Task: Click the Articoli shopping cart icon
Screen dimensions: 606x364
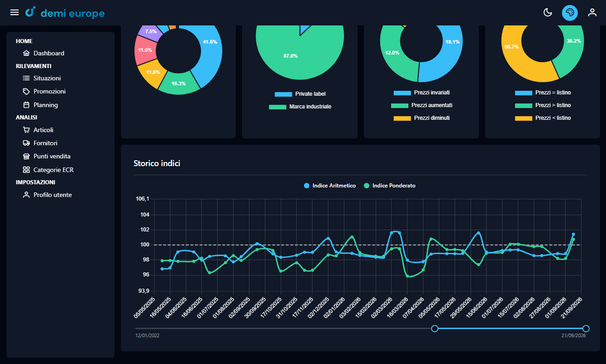Action: coord(26,130)
